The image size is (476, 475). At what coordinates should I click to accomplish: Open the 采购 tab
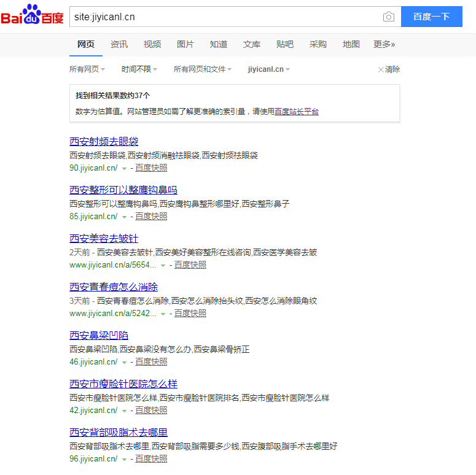tap(318, 44)
